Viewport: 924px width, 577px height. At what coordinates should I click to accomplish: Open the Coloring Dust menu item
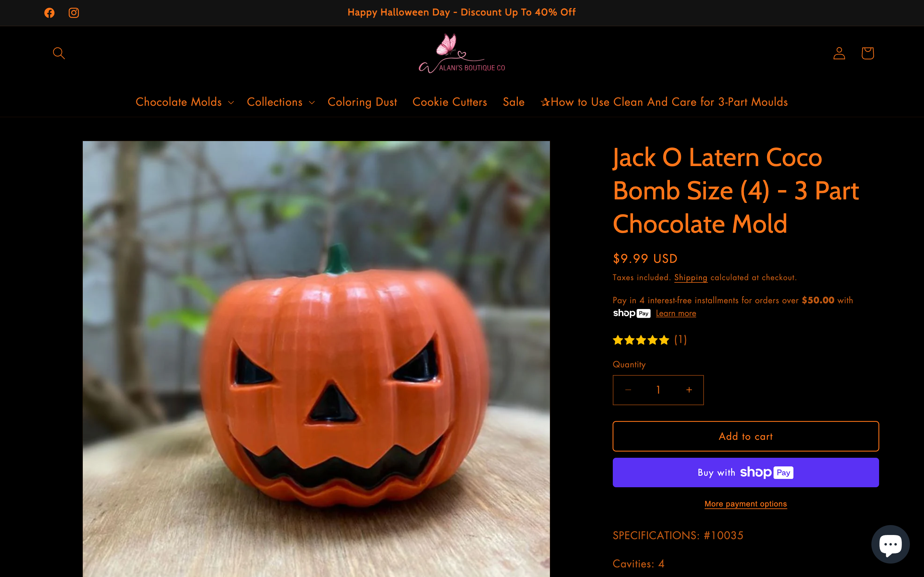click(362, 102)
